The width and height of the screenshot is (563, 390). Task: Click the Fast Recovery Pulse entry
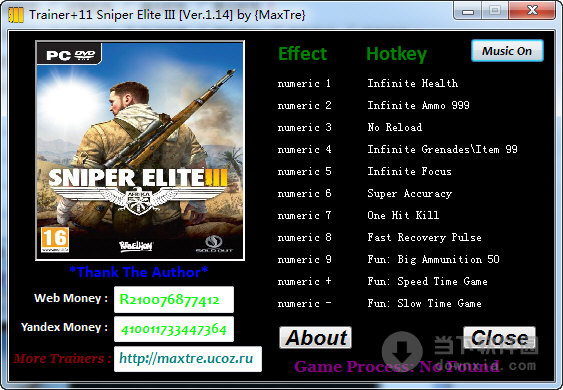click(424, 237)
